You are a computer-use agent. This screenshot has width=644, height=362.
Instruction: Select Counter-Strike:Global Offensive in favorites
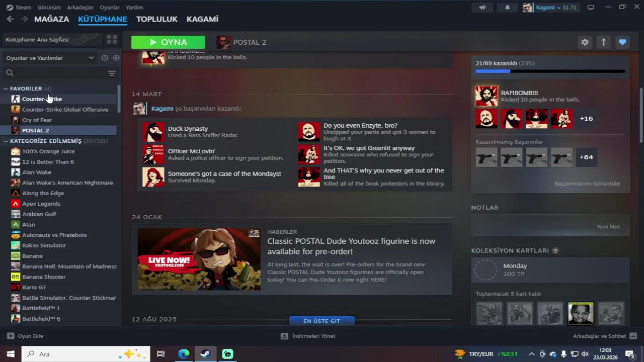pos(65,110)
